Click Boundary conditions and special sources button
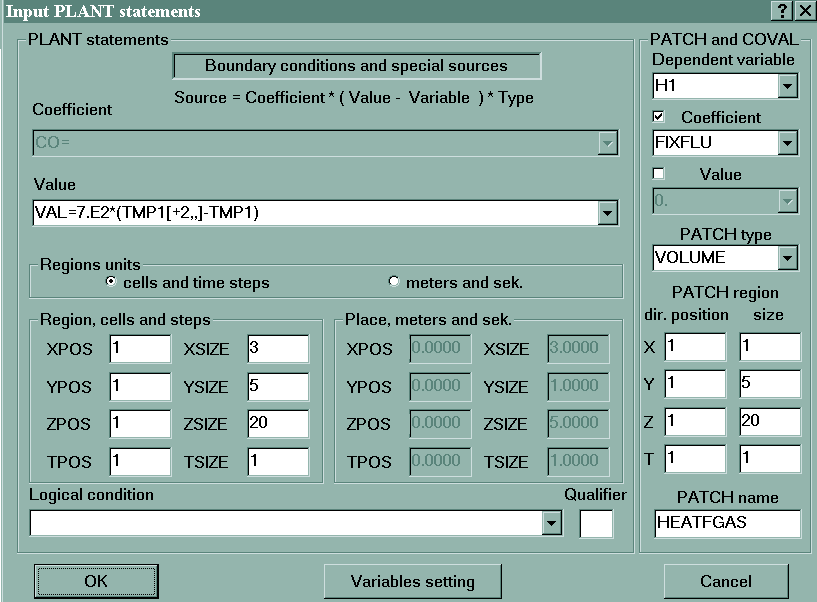Image resolution: width=817 pixels, height=602 pixels. point(356,66)
